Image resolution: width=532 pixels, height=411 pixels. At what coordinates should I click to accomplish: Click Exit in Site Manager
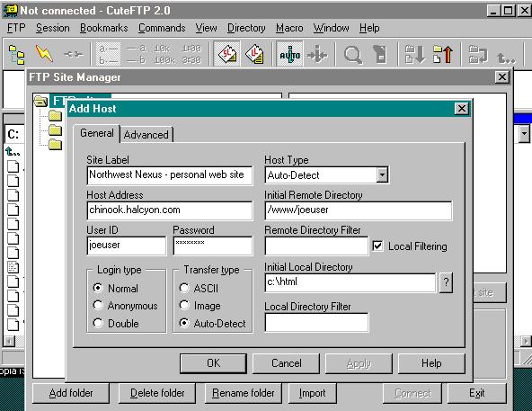pos(476,393)
